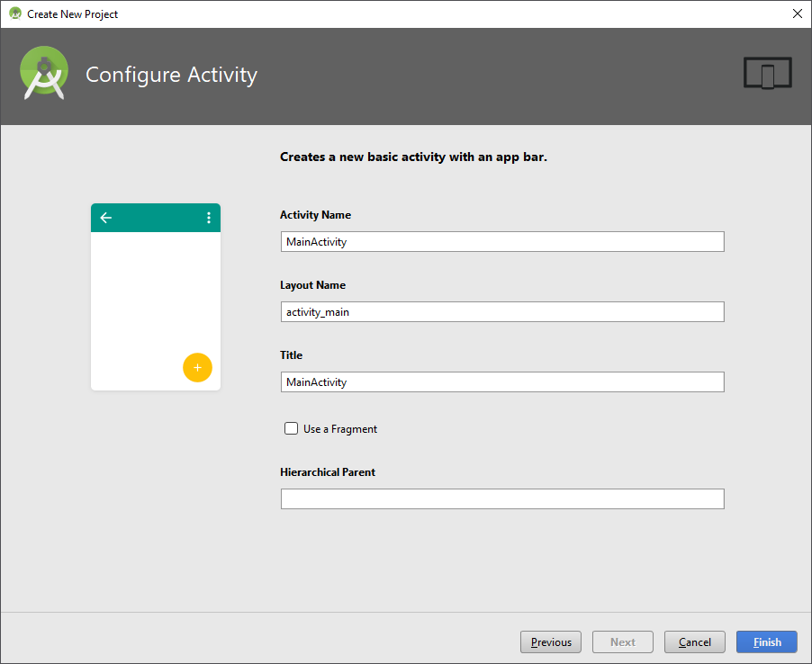
Task: Click the Configure Activity heading text
Action: tap(171, 75)
